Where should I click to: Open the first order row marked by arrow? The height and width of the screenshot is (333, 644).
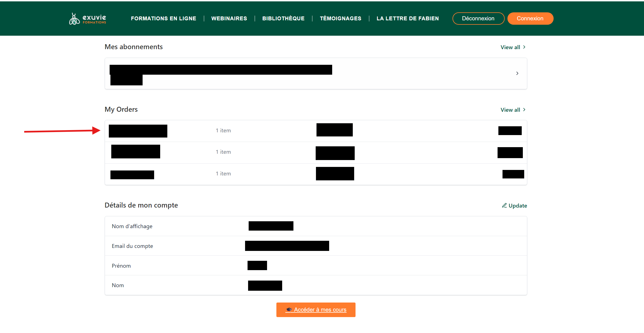coord(138,131)
